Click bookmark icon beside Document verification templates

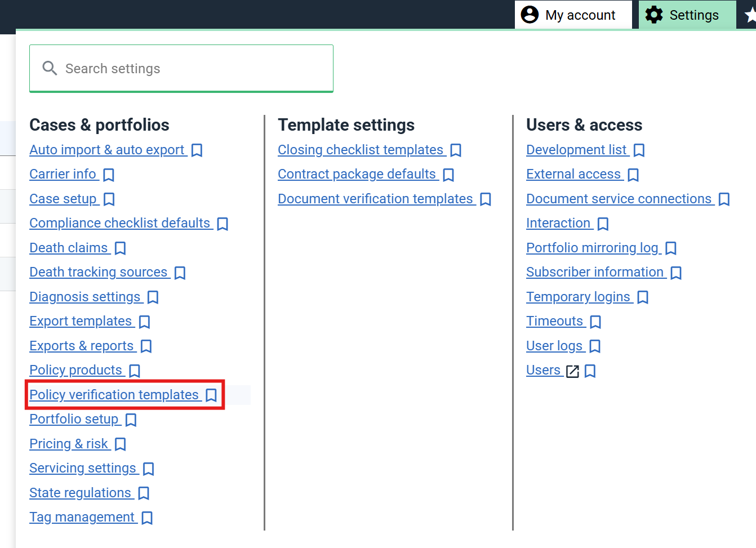click(x=486, y=199)
